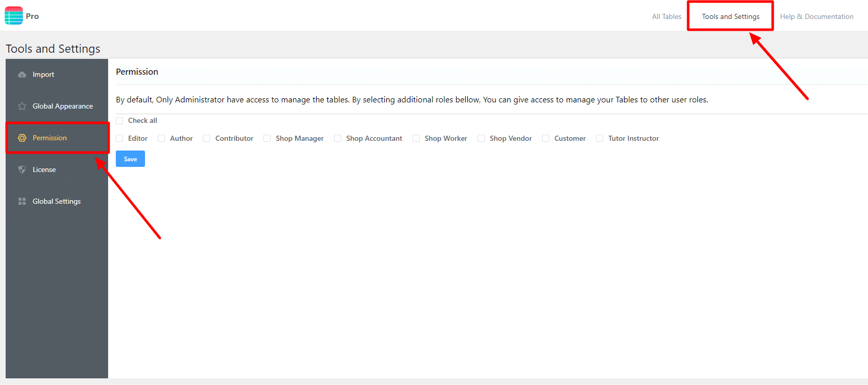Tick the Customer role checkbox

tap(546, 138)
